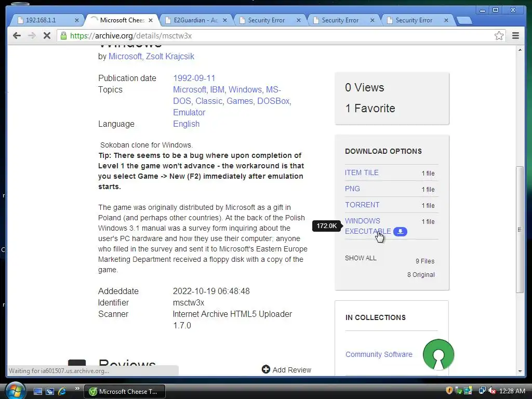Click the 8 Original files text
The width and height of the screenshot is (532, 399).
pyautogui.click(x=421, y=275)
